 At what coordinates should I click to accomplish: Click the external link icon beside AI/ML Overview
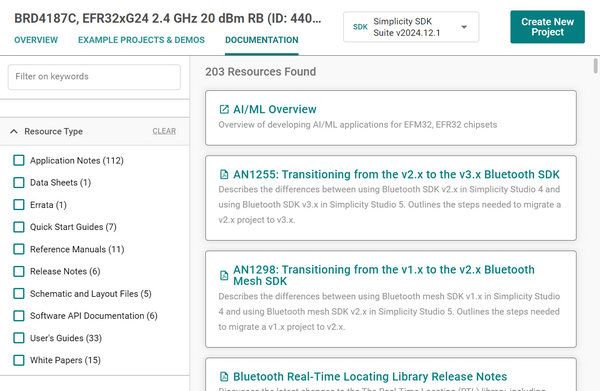(224, 109)
